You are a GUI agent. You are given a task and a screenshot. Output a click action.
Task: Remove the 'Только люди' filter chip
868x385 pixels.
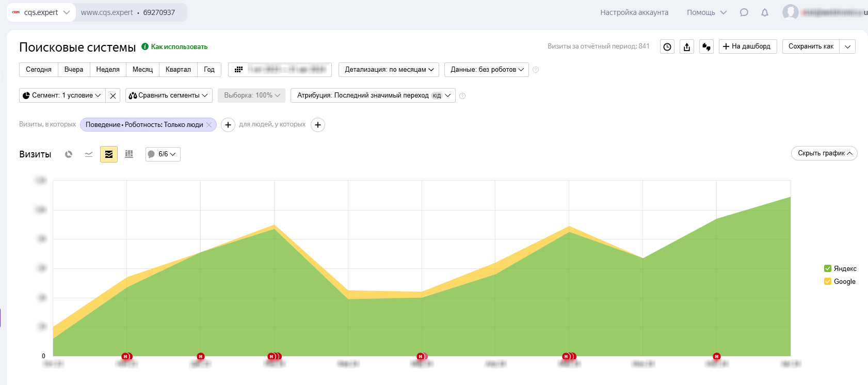(209, 125)
